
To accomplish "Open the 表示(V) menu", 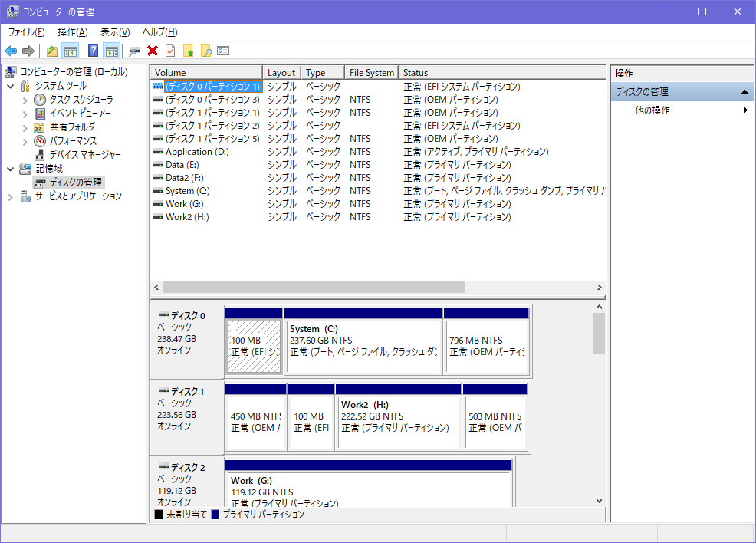I will tap(115, 31).
